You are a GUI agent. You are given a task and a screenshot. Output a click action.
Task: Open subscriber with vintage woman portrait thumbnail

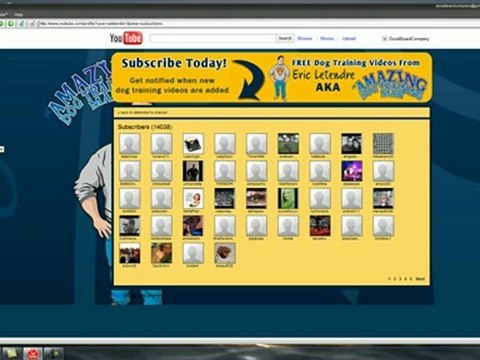click(x=193, y=198)
